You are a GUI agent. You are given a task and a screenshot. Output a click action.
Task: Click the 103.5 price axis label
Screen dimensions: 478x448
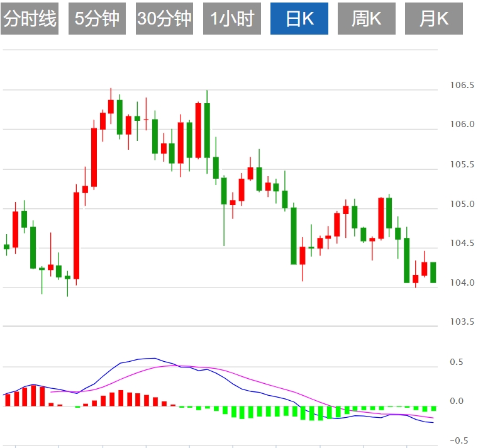pos(462,322)
